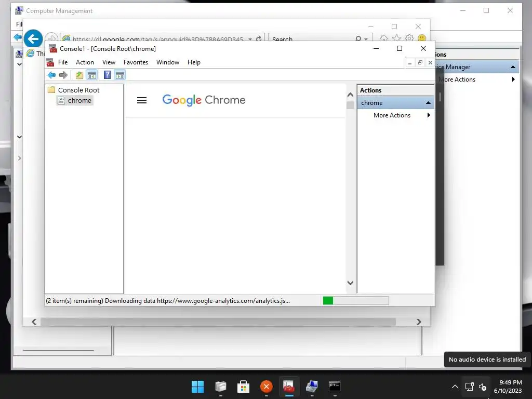The image size is (532, 399).
Task: Click Console1 toolbar Forward arrow
Action: pyautogui.click(x=63, y=75)
